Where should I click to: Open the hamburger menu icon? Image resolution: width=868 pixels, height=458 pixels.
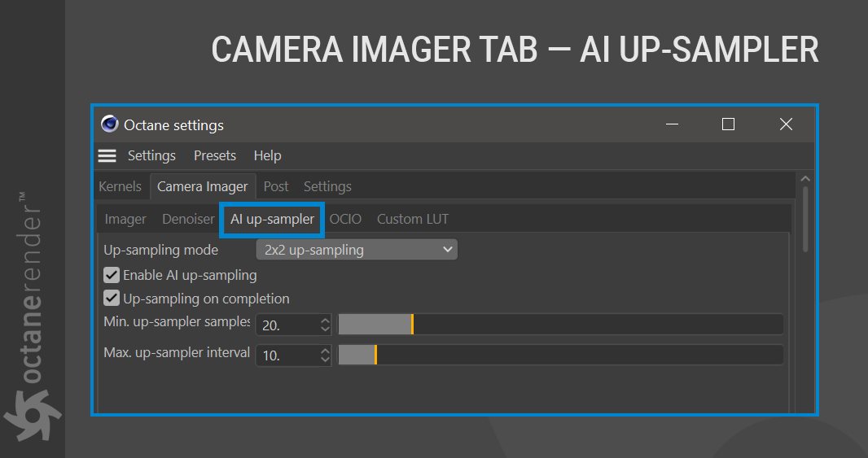click(107, 155)
